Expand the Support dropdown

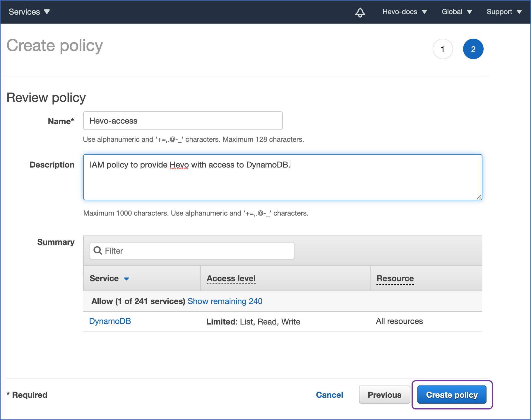504,12
